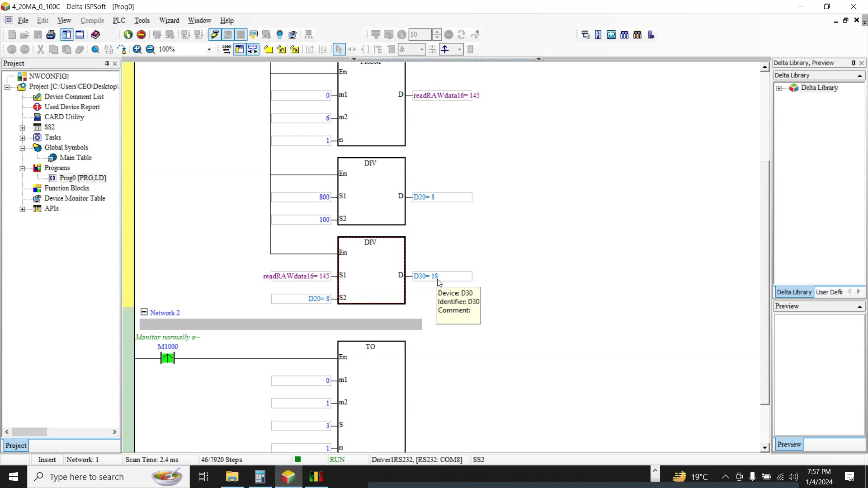Click the green PLC Run button
Viewport: 868px width, 488px height.
point(128,35)
